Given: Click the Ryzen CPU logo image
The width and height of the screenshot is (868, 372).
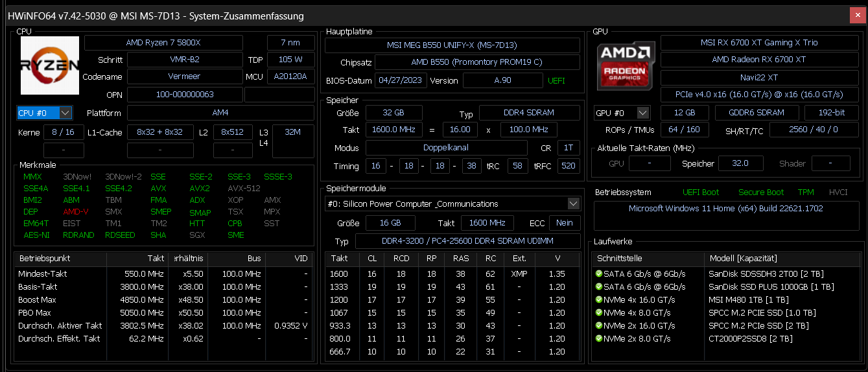Looking at the screenshot, I should click(49, 65).
